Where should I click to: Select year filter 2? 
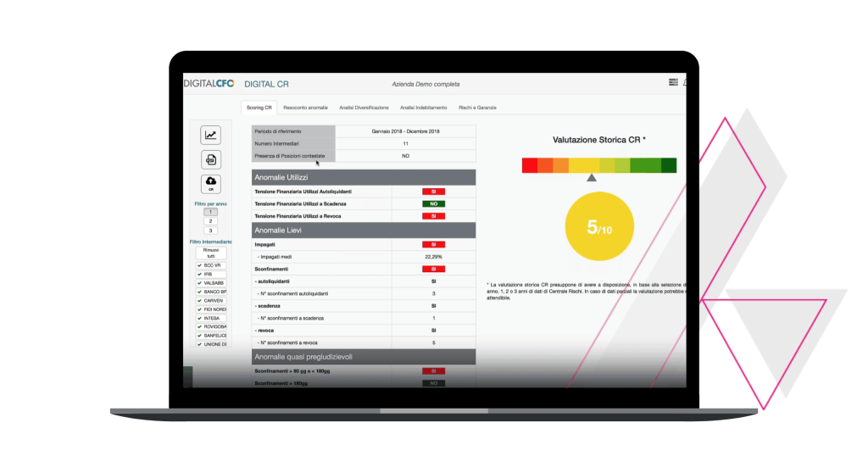[210, 221]
